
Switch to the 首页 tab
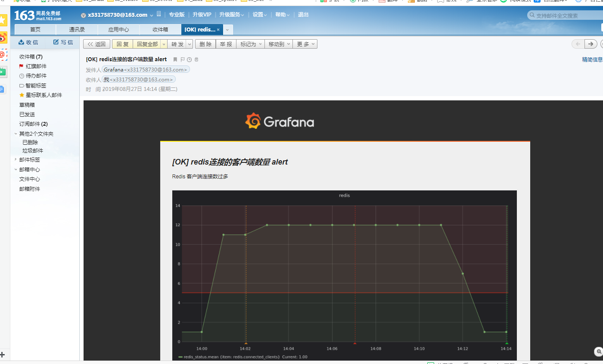(x=35, y=30)
